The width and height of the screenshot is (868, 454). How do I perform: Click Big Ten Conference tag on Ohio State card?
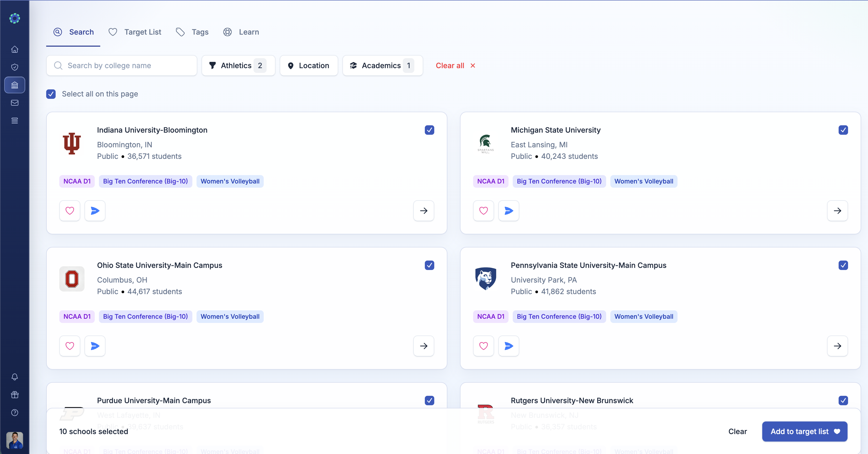click(146, 317)
